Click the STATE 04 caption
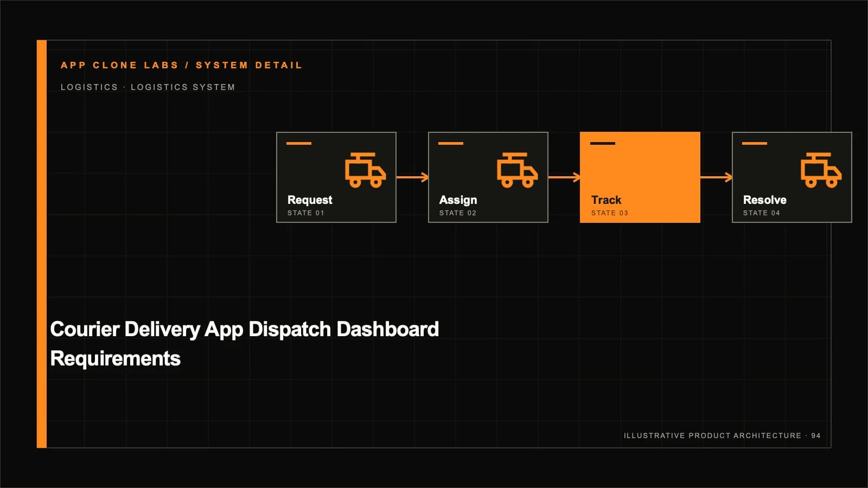The height and width of the screenshot is (488, 868). pyautogui.click(x=761, y=213)
